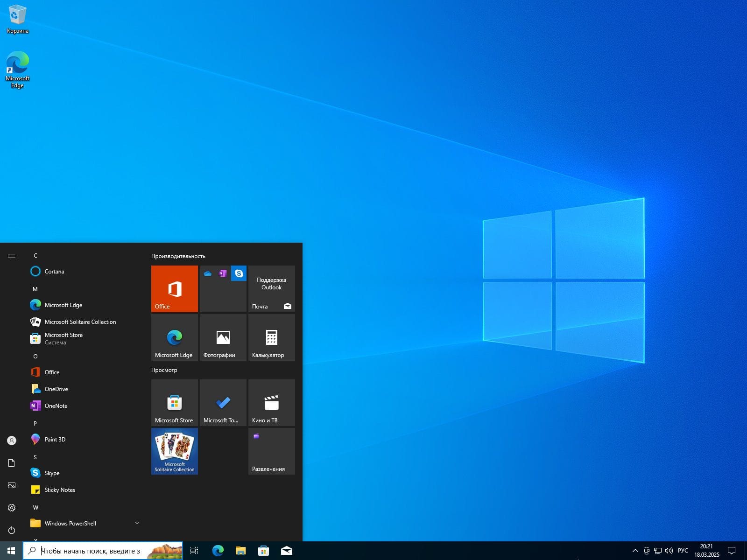The image size is (747, 560).
Task: Open Task View from the taskbar
Action: click(x=194, y=551)
